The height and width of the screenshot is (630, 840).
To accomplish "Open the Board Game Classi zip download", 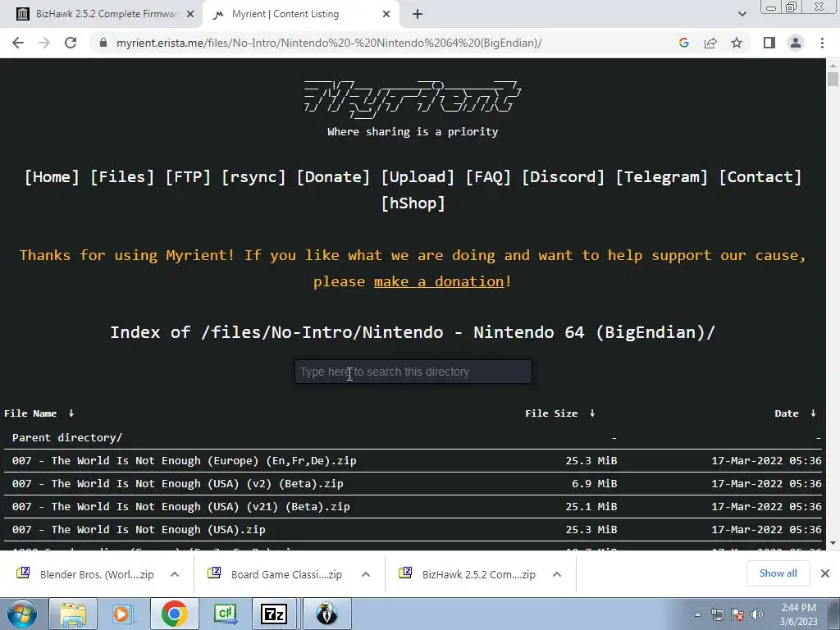I will [x=276, y=574].
